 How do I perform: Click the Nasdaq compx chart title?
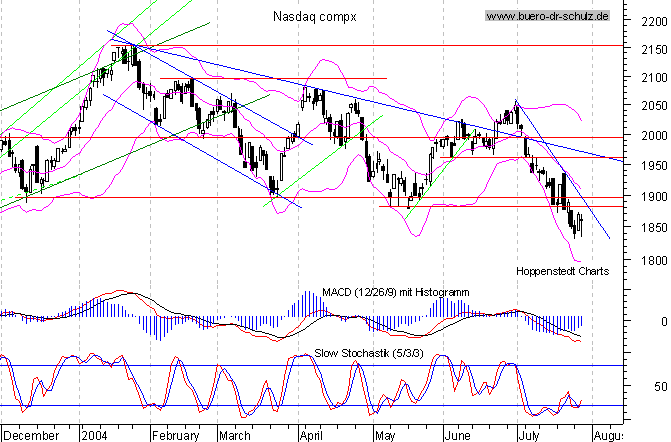pos(313,16)
